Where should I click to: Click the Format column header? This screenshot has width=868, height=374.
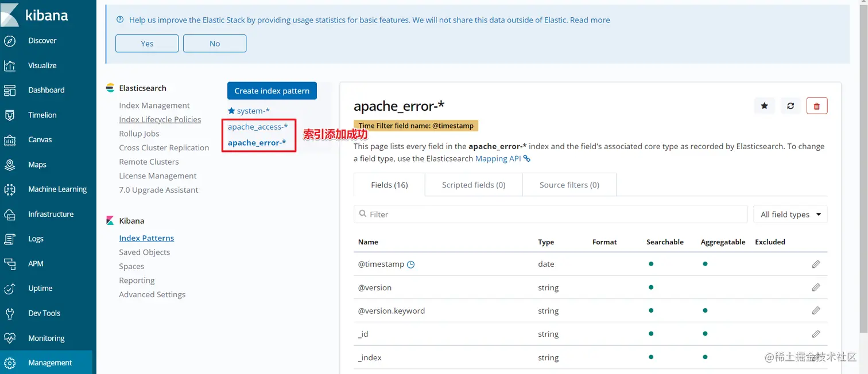click(604, 242)
